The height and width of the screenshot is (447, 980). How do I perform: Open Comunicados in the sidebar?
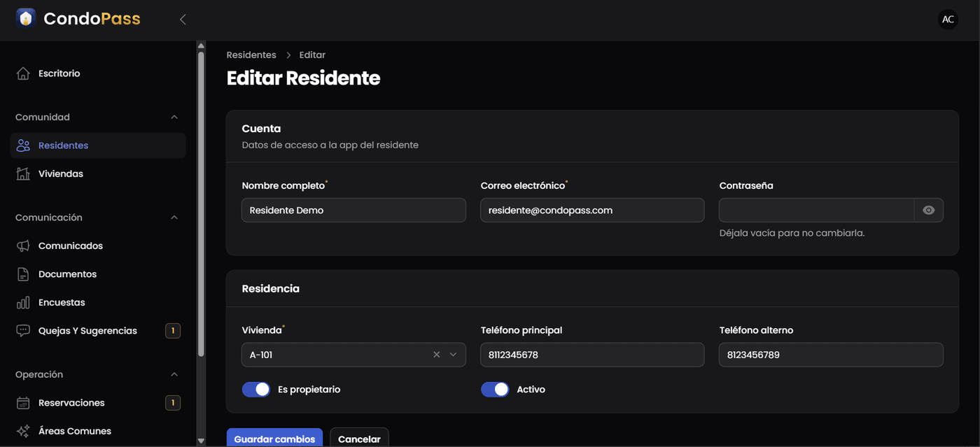[98, 246]
